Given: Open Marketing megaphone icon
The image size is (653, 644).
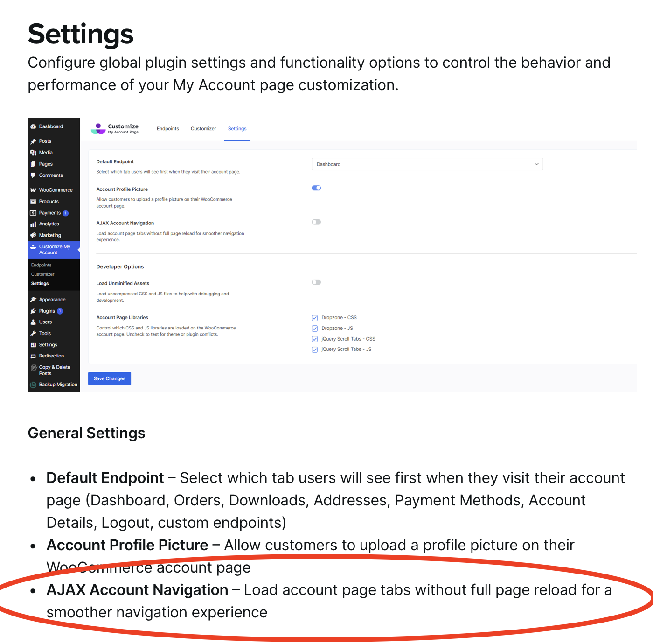Looking at the screenshot, I should coord(33,235).
